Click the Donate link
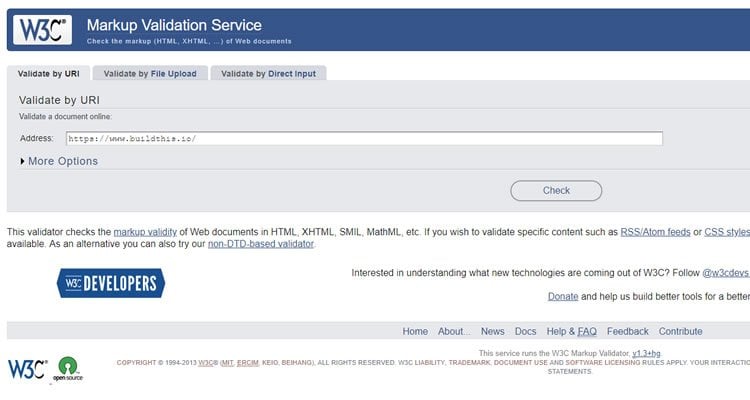Viewport: 750px width, 400px height. pyautogui.click(x=563, y=297)
